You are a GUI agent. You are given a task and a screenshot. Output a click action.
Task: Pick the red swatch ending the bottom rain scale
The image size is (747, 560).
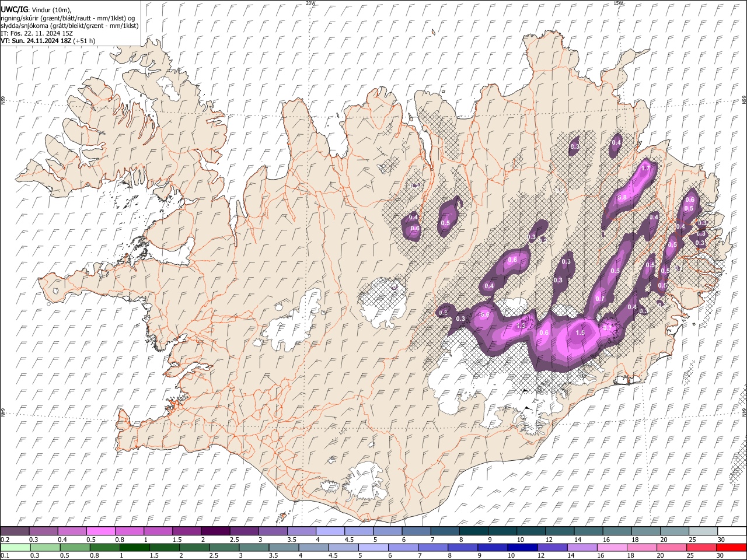click(x=731, y=547)
